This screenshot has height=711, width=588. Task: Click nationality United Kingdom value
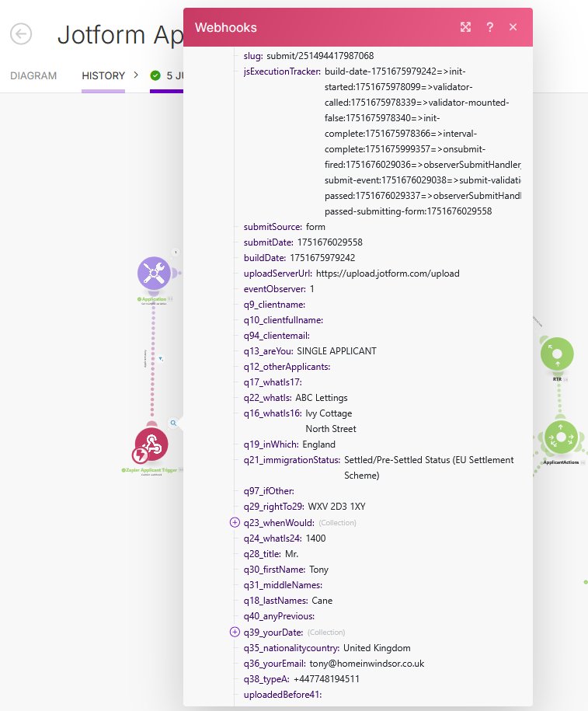click(x=377, y=648)
